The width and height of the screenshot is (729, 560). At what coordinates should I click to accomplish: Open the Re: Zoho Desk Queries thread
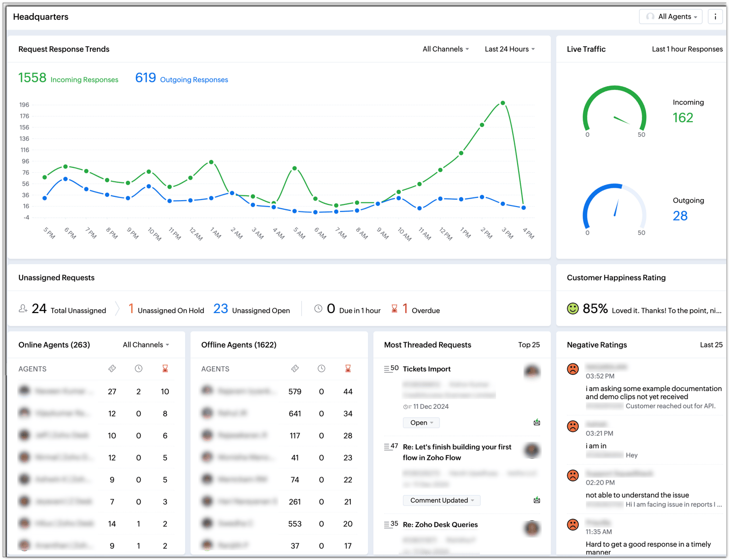coord(440,524)
